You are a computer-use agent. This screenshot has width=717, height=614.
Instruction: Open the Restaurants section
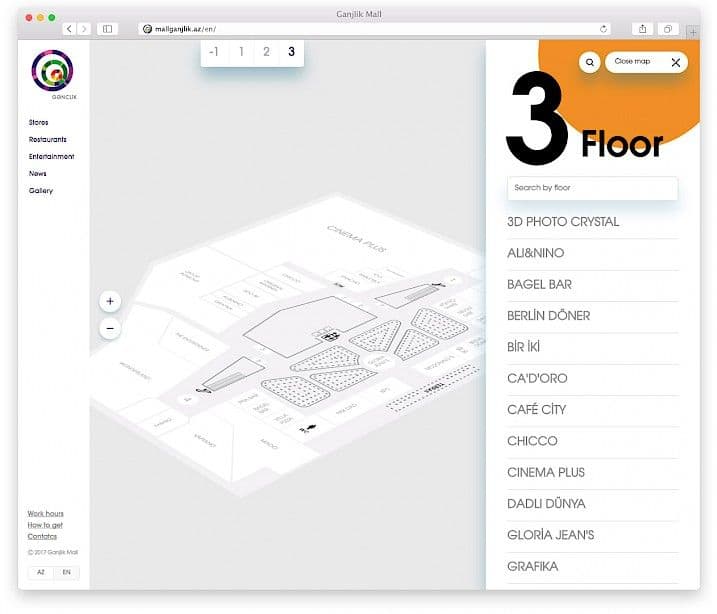click(48, 139)
